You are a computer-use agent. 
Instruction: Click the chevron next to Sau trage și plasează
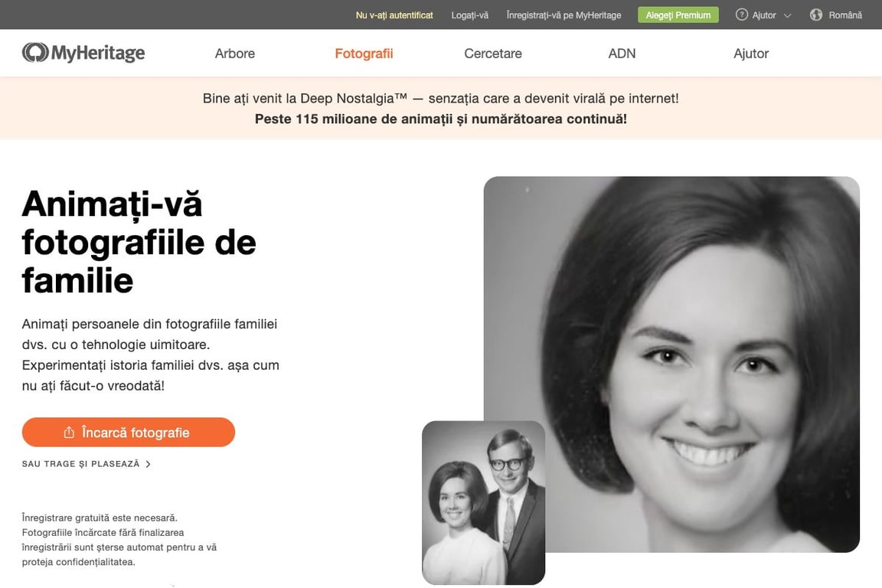click(x=148, y=464)
